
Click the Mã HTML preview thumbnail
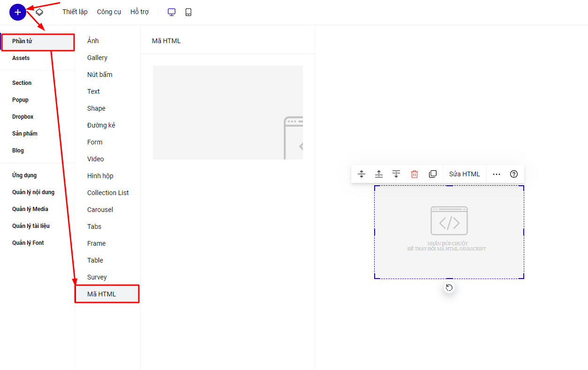click(x=228, y=113)
